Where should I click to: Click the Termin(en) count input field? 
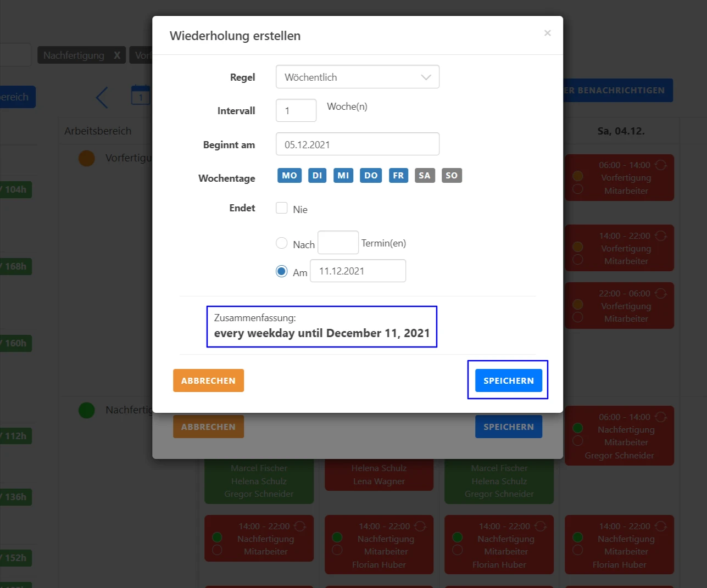tap(338, 243)
